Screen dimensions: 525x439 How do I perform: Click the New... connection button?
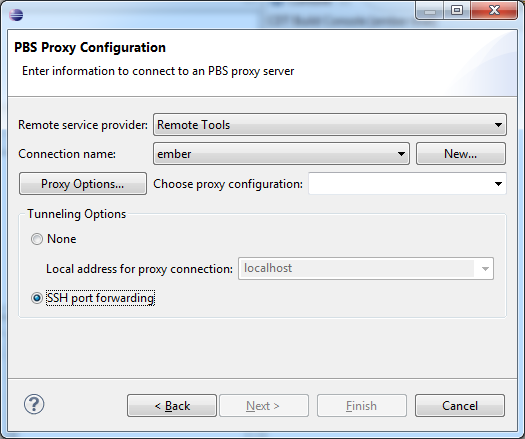tap(461, 154)
